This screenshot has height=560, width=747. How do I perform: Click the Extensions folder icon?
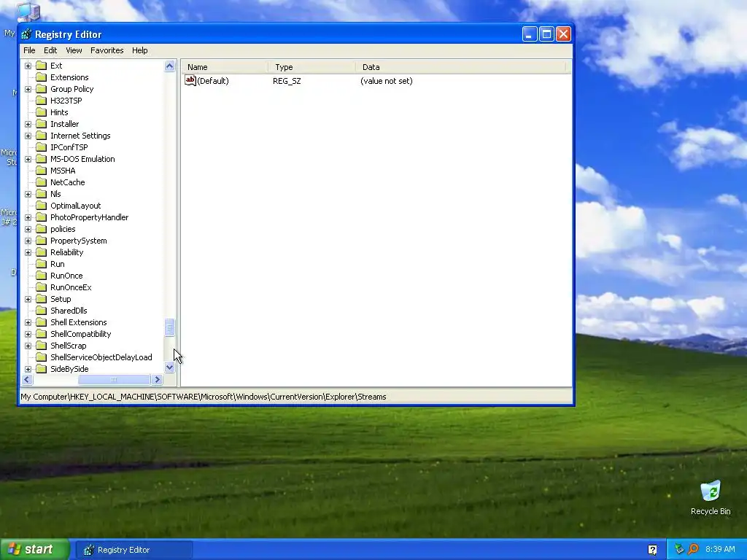(x=42, y=77)
